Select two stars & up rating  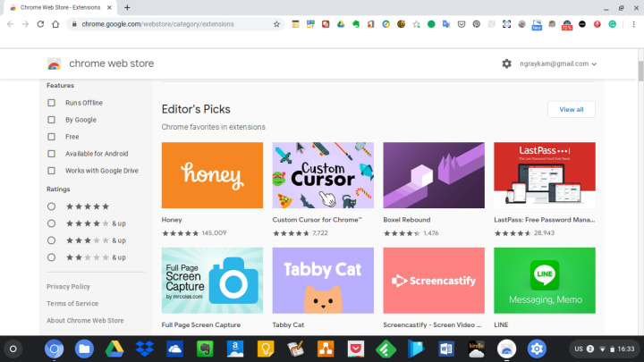pyautogui.click(x=51, y=257)
